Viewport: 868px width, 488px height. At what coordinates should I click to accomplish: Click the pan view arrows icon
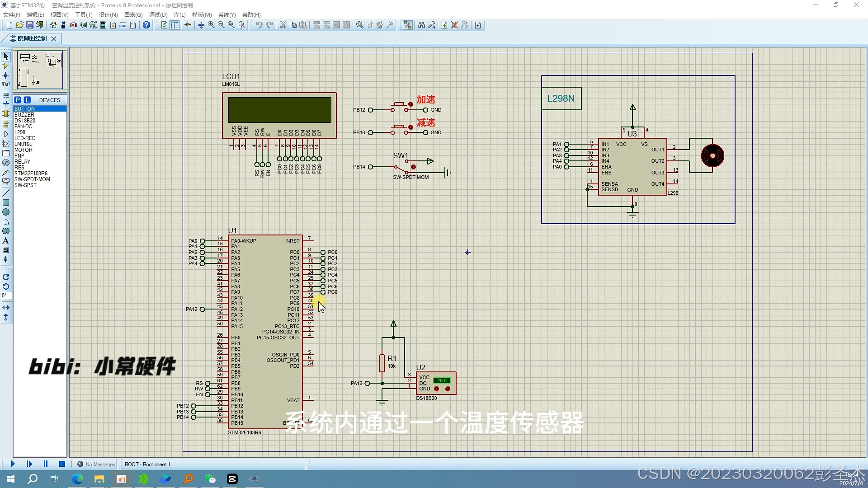(x=201, y=25)
